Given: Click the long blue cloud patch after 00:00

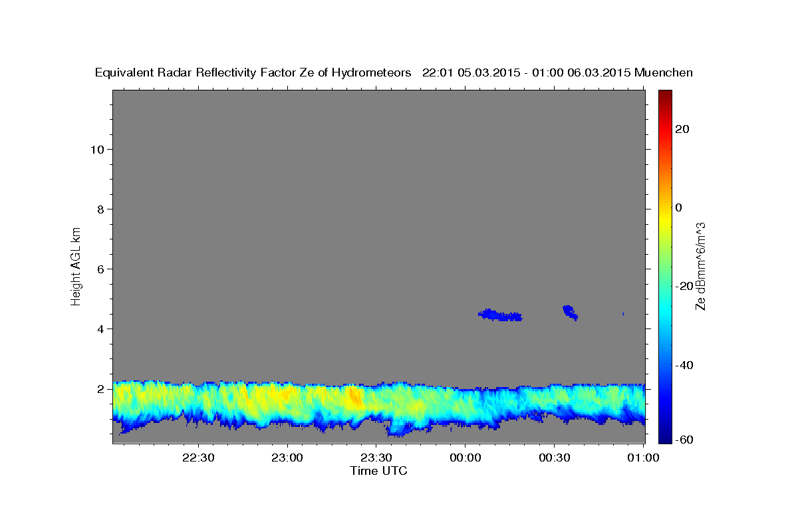Looking at the screenshot, I should point(501,315).
